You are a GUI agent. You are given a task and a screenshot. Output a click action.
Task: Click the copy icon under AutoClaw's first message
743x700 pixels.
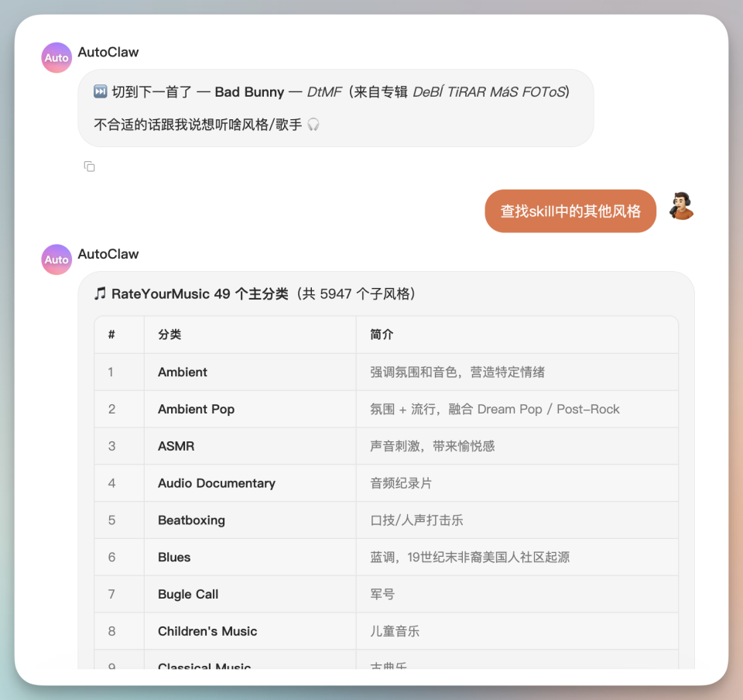pos(90,166)
